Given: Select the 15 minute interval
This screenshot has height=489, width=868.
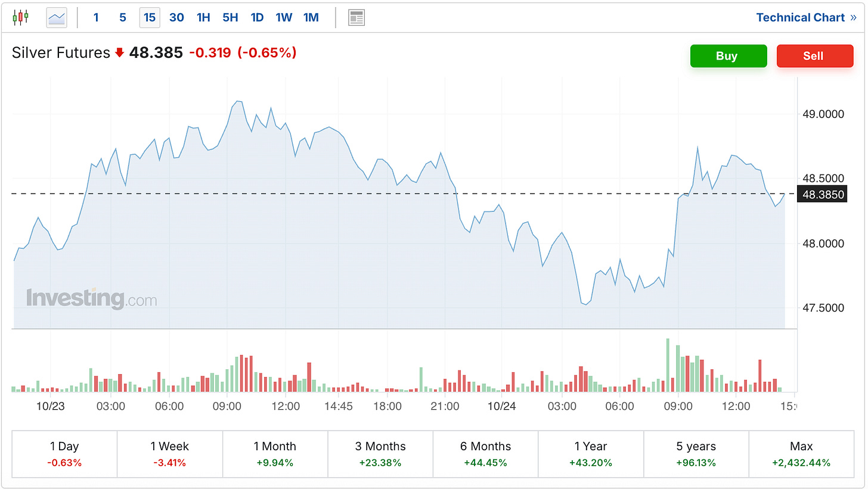Looking at the screenshot, I should (x=150, y=17).
